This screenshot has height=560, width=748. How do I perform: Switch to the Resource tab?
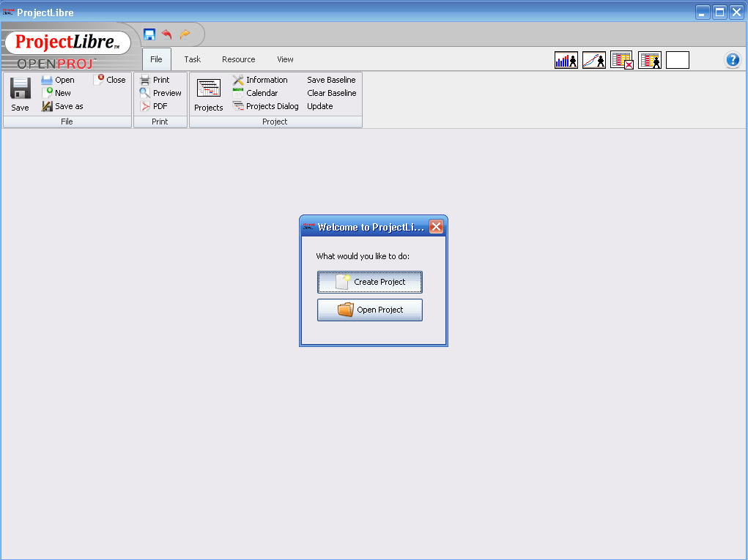tap(239, 59)
